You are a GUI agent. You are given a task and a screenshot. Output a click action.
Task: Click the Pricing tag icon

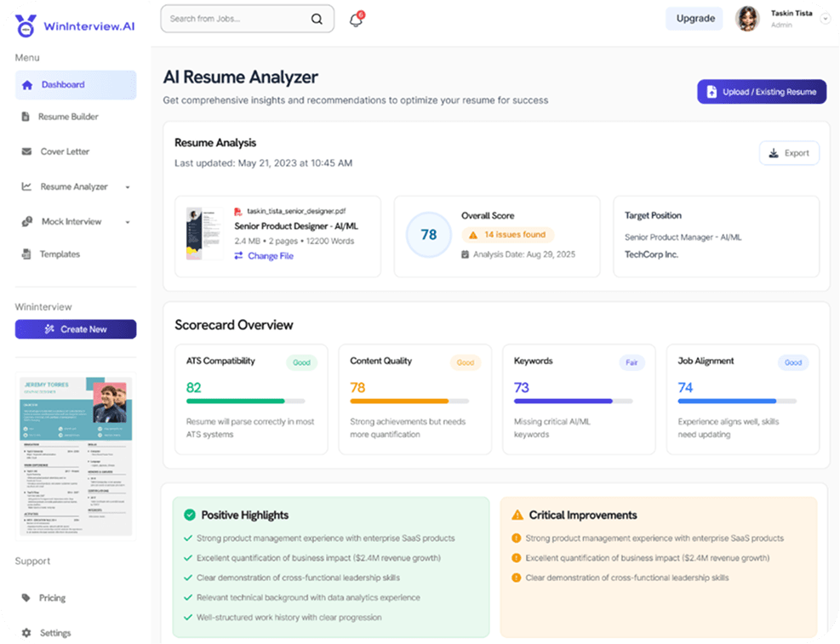coord(26,598)
